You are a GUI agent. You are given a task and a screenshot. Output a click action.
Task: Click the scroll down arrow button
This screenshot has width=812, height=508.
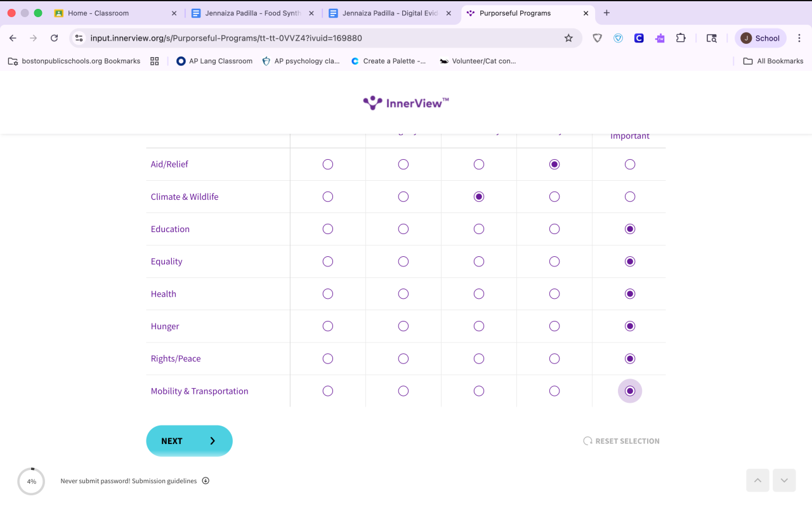coord(784,481)
